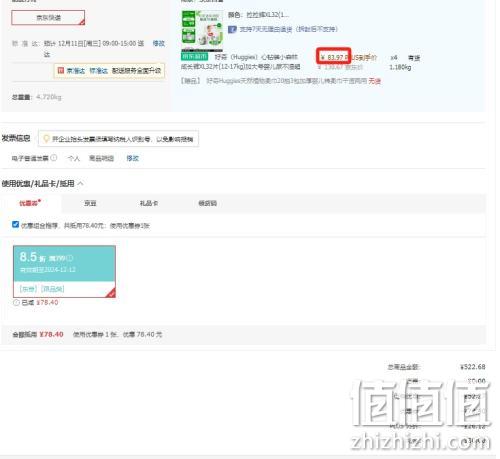The height and width of the screenshot is (459, 500).
Task: Click the red 京准达 icon in delivery notice
Action: pos(61,71)
